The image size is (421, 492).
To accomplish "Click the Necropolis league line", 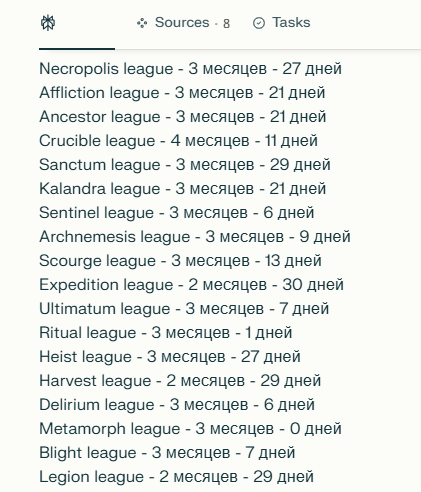I will [x=190, y=69].
